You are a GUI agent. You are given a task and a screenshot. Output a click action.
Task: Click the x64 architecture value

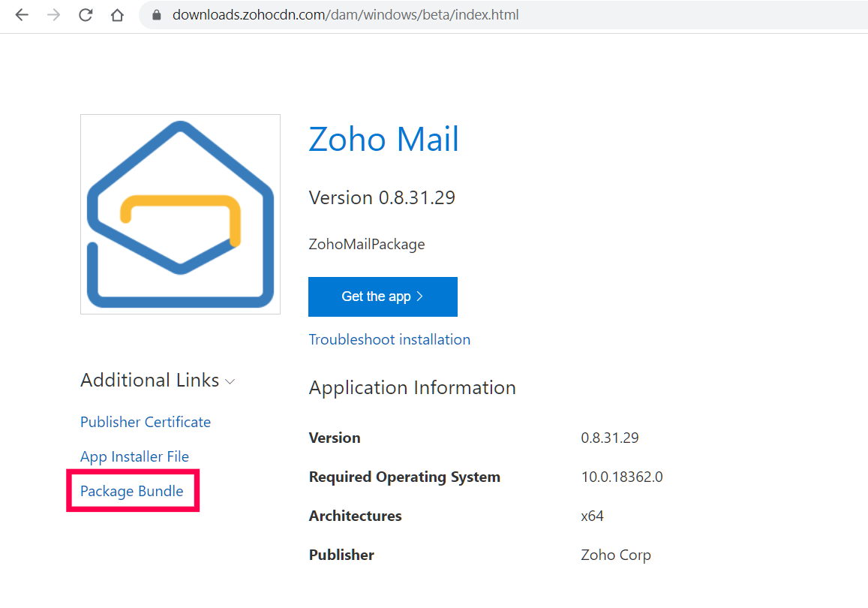592,516
